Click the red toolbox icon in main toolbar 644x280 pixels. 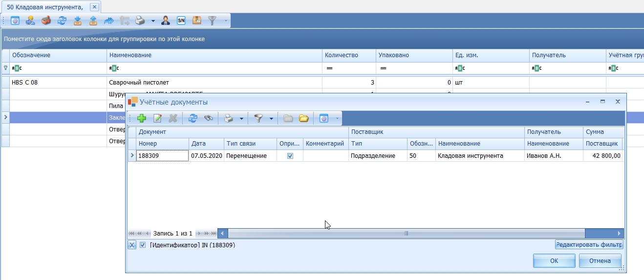[x=46, y=21]
